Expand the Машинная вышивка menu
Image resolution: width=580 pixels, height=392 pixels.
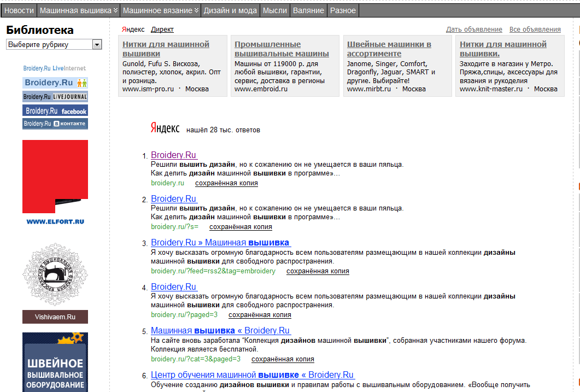coord(78,11)
